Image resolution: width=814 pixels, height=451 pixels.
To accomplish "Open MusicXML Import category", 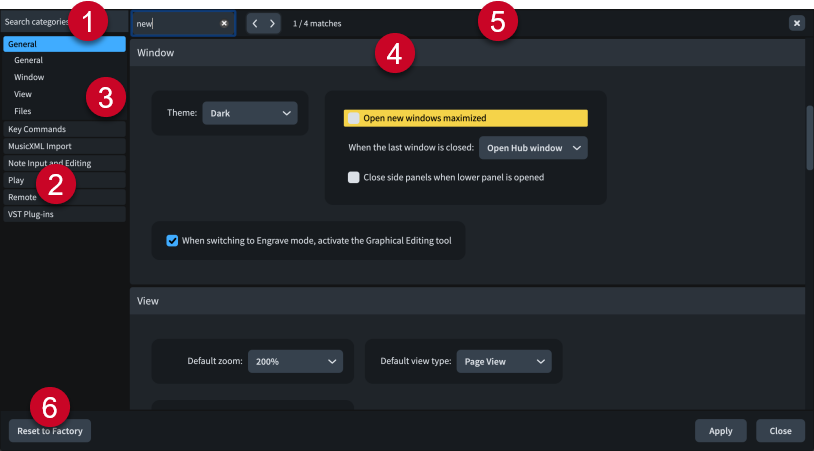I will point(64,146).
